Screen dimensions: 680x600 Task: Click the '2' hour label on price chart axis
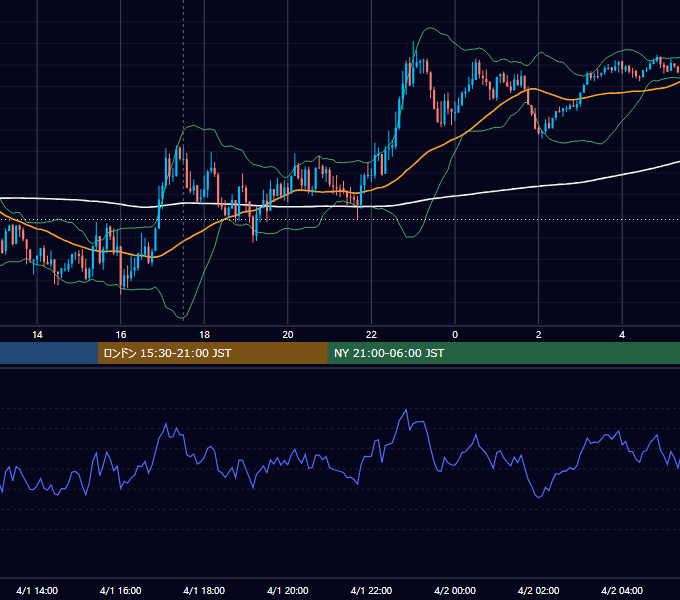(539, 335)
